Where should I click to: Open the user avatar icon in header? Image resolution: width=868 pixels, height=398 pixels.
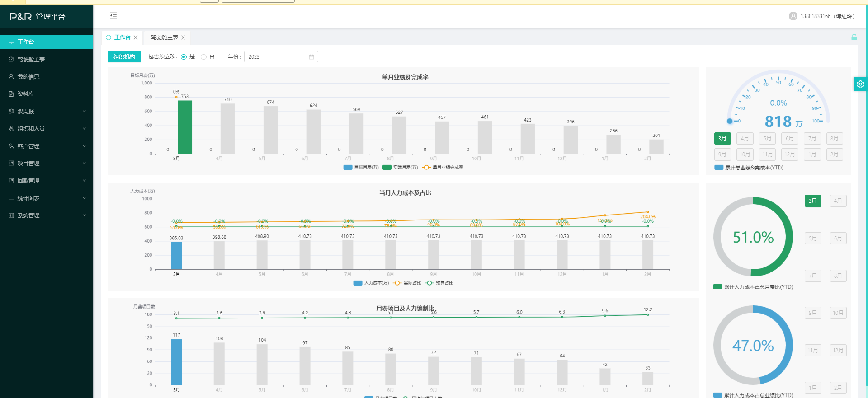(x=793, y=16)
